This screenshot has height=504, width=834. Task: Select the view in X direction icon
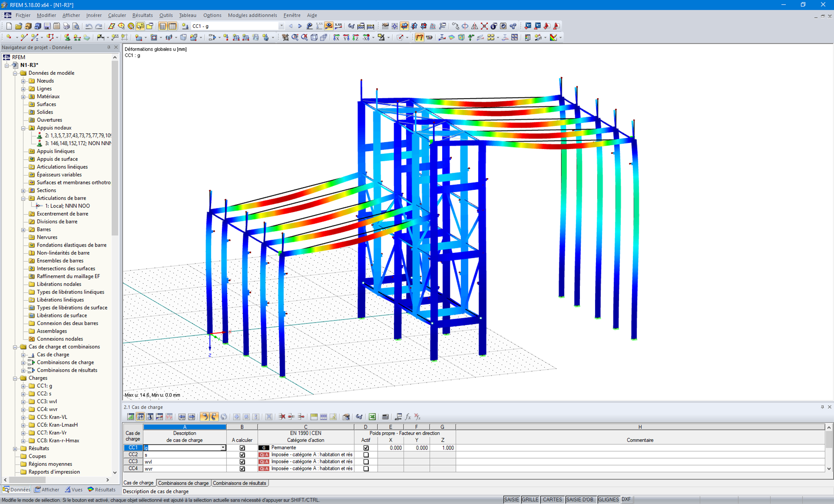(336, 37)
